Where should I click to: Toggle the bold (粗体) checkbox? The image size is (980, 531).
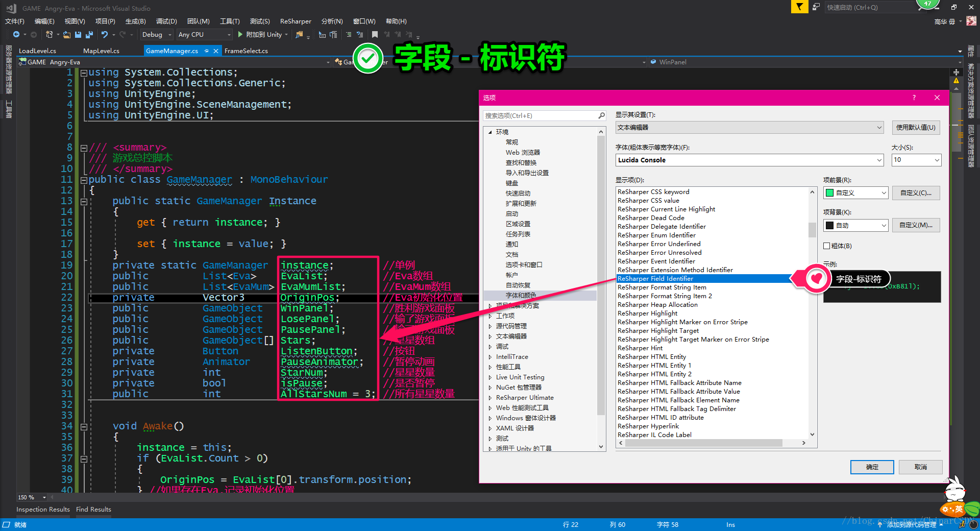(826, 246)
